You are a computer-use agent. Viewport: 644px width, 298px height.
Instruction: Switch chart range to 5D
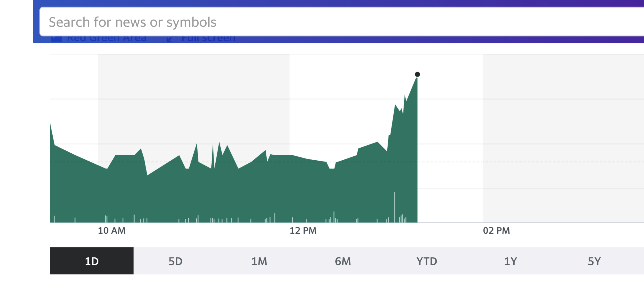click(175, 261)
